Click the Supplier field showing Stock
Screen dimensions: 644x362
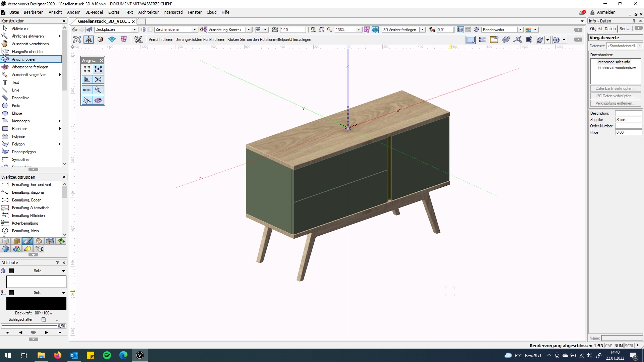(628, 120)
